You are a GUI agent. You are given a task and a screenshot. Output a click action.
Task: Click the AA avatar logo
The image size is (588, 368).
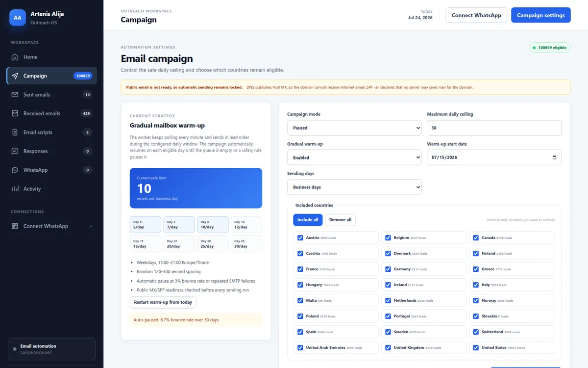click(18, 18)
